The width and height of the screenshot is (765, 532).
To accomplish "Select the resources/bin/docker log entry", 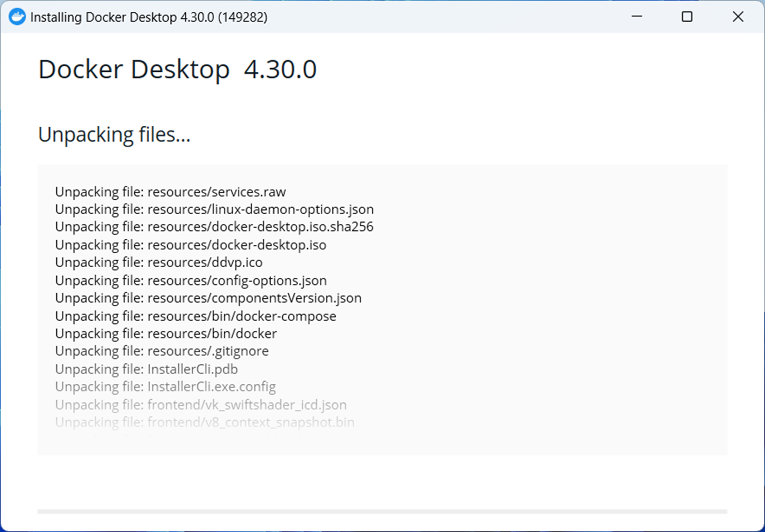I will (x=165, y=333).
